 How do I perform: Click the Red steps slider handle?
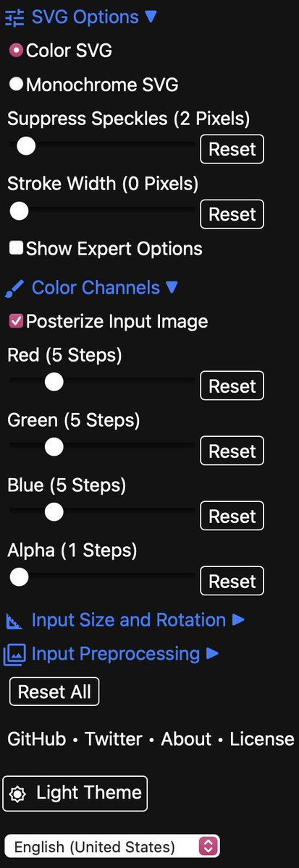pos(54,383)
